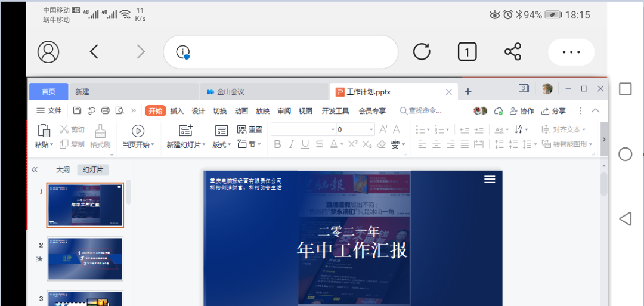Align text right
Viewport: 644px width, 306px height.
point(450,144)
